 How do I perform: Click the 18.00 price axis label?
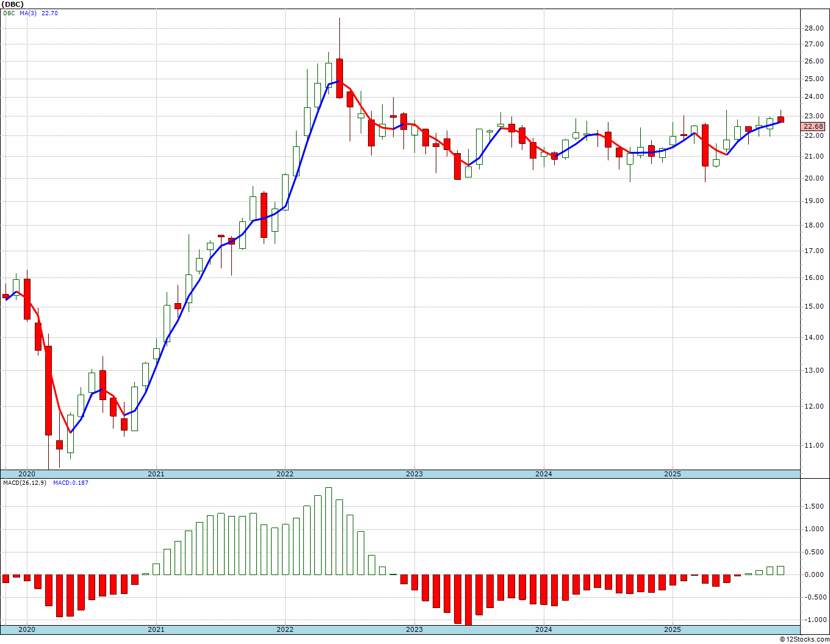814,226
